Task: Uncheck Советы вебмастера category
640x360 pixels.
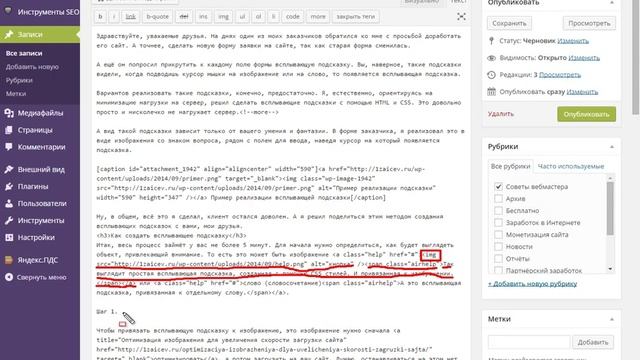Action: coord(498,187)
